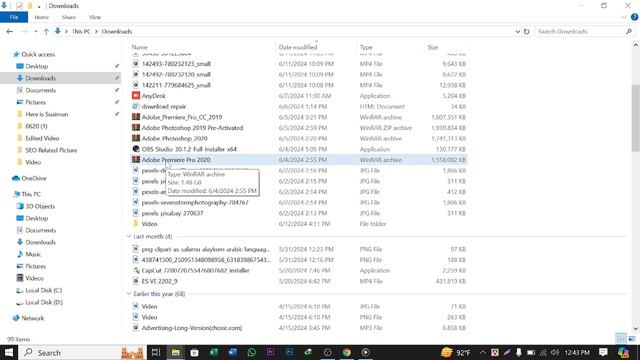The width and height of the screenshot is (640, 360).
Task: Open the Quick Access Toolbar dropdown
Action: point(39,6)
